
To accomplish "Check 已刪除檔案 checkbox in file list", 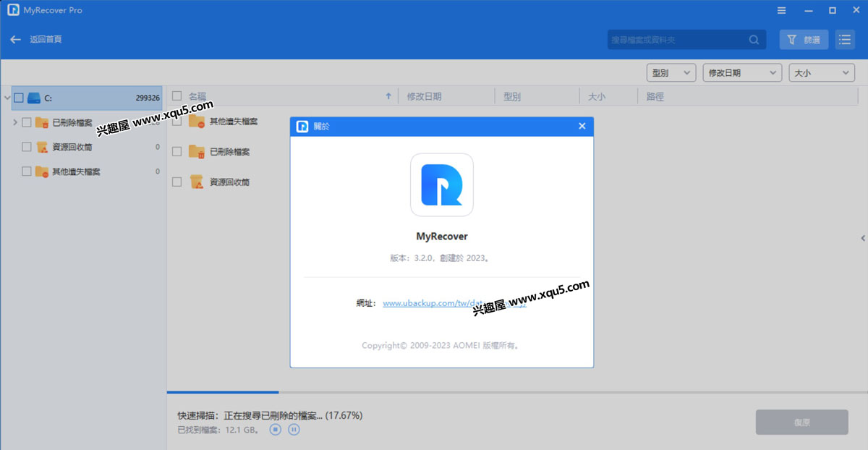I will click(176, 152).
